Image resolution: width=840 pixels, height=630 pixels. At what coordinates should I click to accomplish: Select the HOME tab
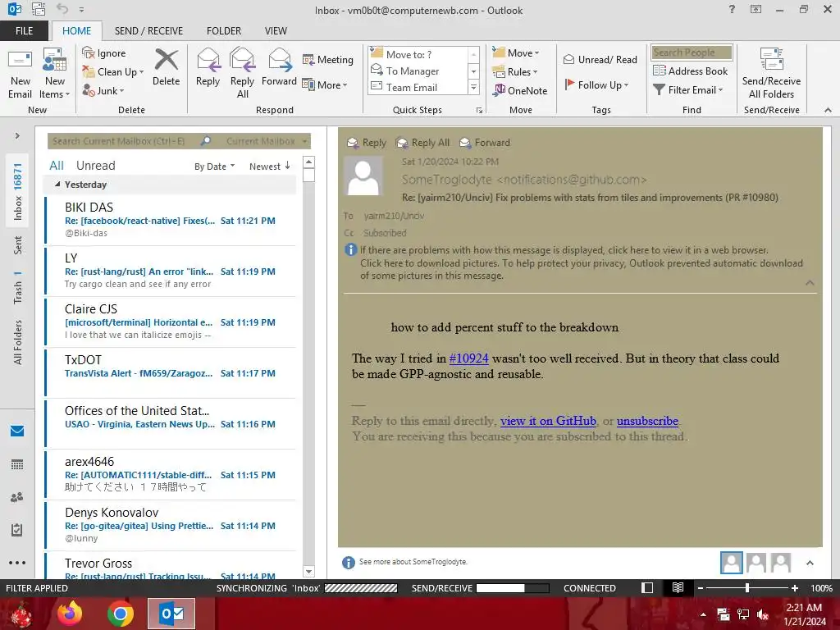(76, 31)
